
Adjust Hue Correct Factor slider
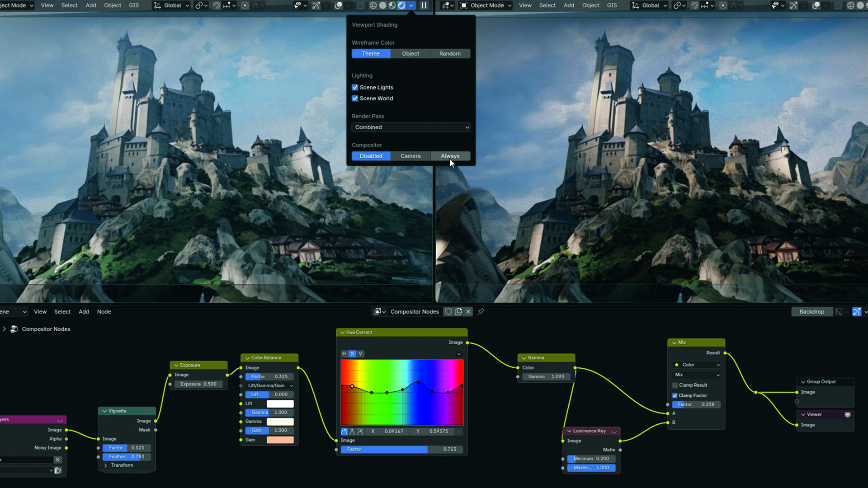pos(402,449)
